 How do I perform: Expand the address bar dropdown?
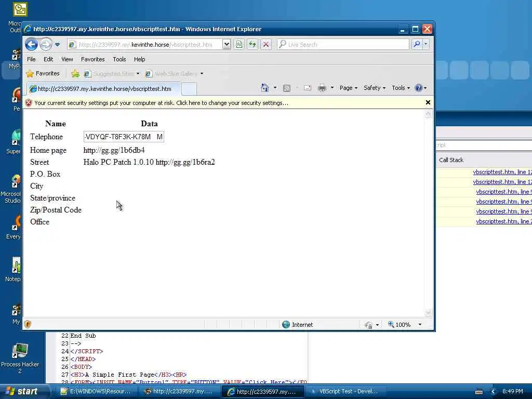(x=227, y=45)
